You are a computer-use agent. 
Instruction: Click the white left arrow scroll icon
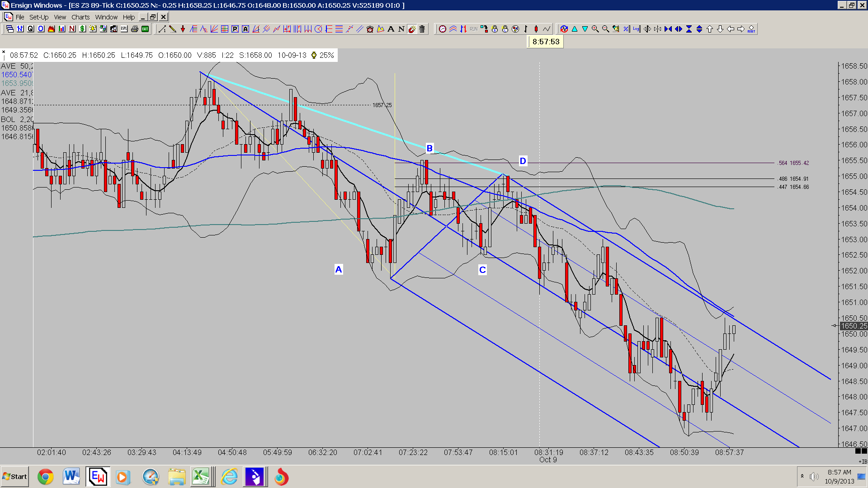click(731, 29)
